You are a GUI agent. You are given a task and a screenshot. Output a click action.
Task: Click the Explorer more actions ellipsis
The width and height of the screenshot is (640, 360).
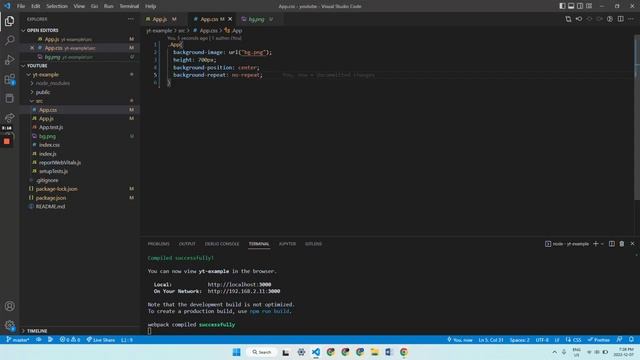[131, 19]
